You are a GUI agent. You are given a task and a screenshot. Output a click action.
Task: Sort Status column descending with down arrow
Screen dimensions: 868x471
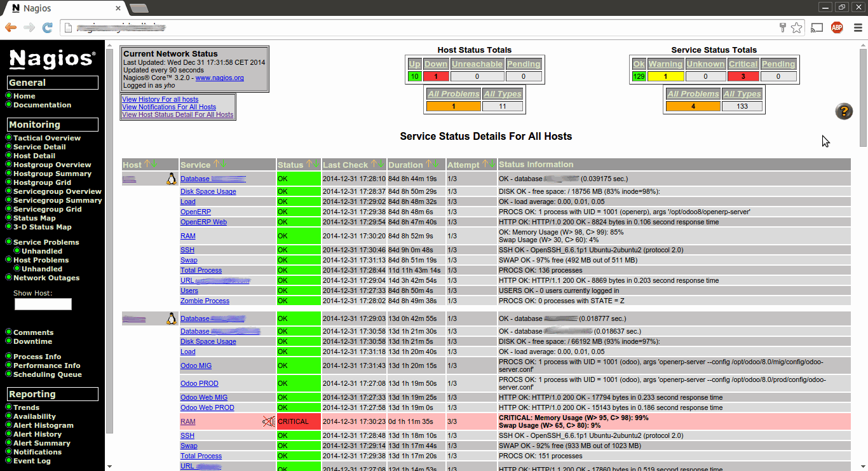coord(316,165)
